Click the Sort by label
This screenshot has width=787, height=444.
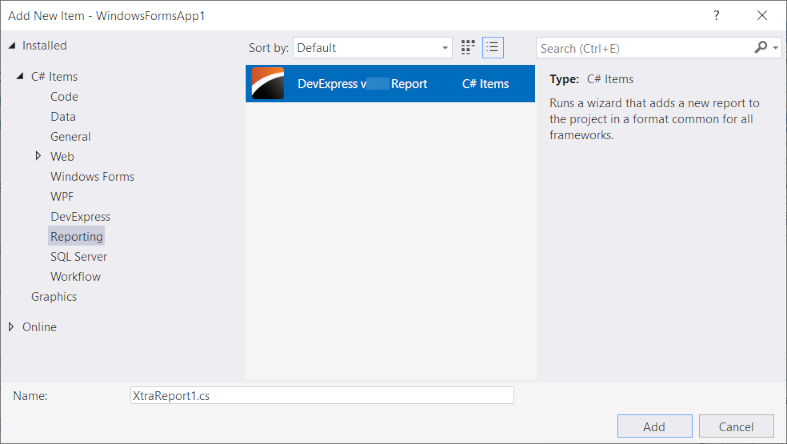(269, 48)
